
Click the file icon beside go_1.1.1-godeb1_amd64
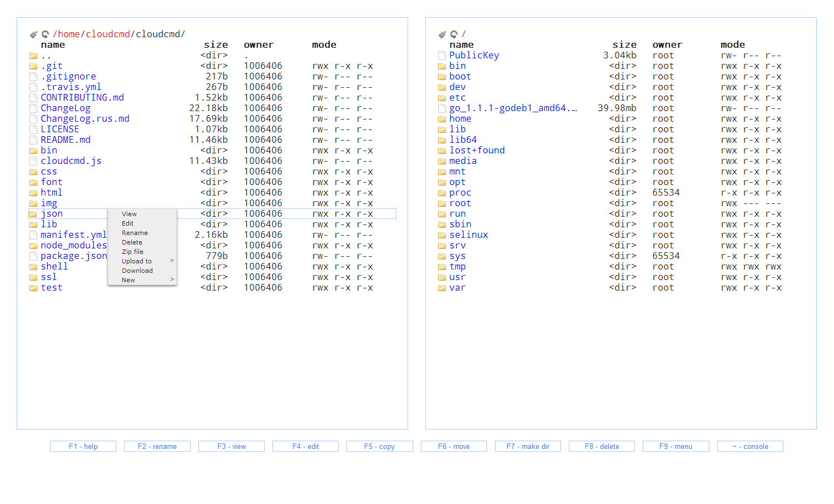(442, 108)
